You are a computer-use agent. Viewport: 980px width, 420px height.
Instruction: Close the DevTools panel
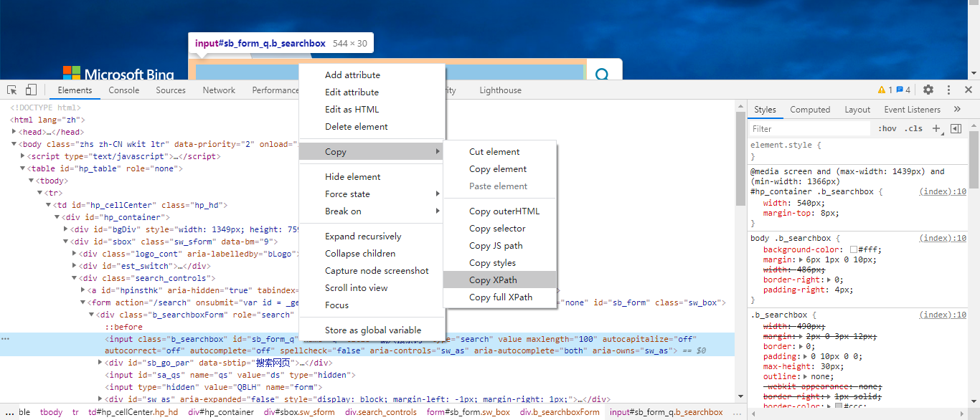point(969,90)
